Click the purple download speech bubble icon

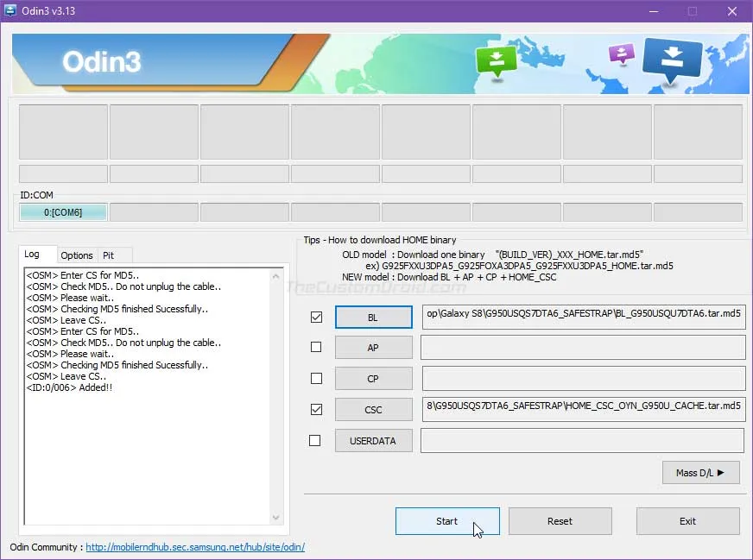click(621, 53)
